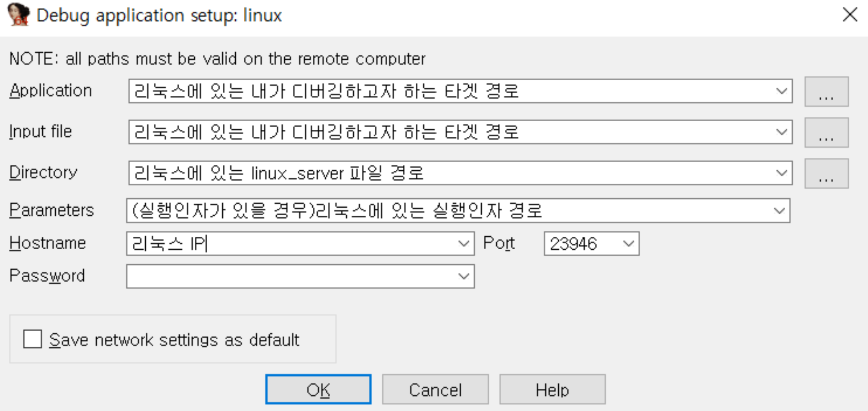868x411 pixels.
Task: Click inside the Application text field
Action: pos(446,91)
